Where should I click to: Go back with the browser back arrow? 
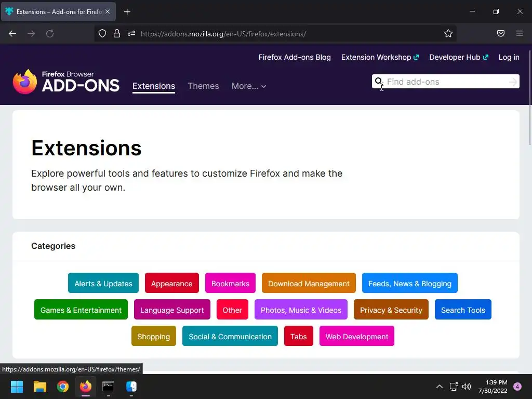pyautogui.click(x=12, y=34)
